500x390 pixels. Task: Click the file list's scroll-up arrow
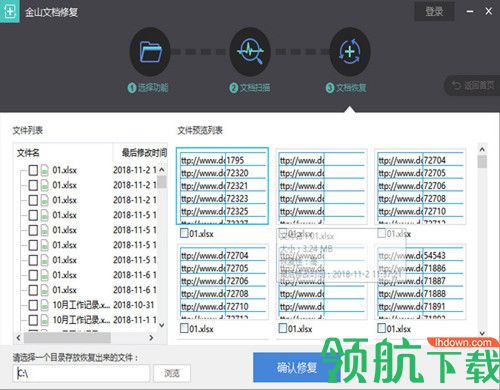(x=162, y=170)
